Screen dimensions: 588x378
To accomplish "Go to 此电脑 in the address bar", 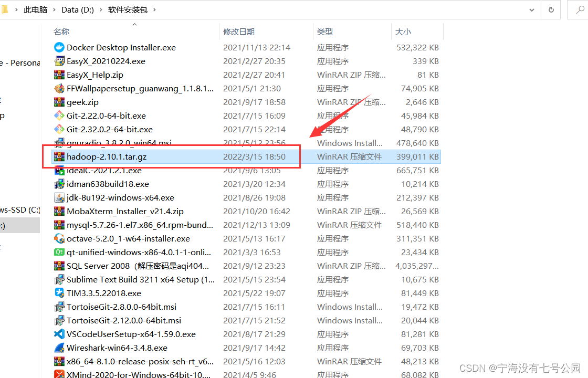I will pos(36,10).
